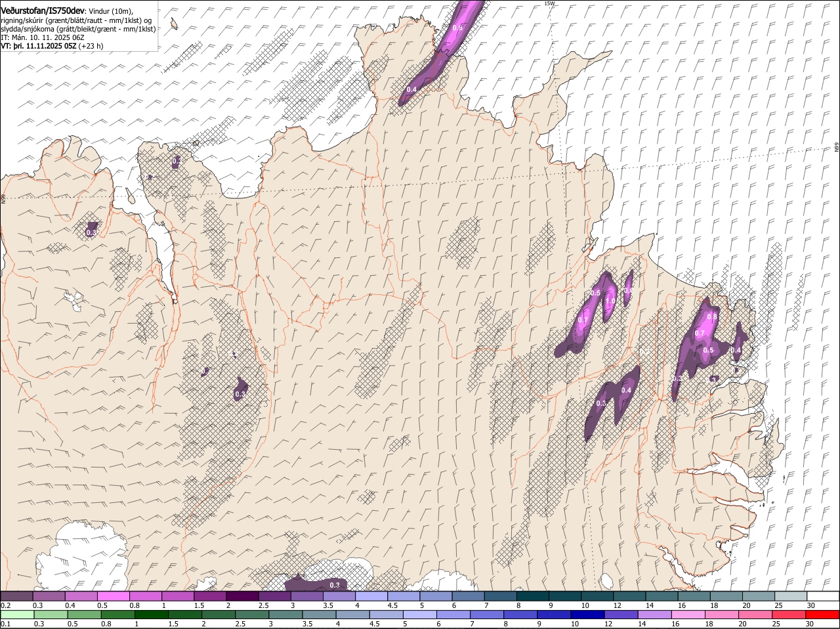
Task: Select the 'IT: Mán. 10. 11. 2025 06Z' line
Action: 42,37
